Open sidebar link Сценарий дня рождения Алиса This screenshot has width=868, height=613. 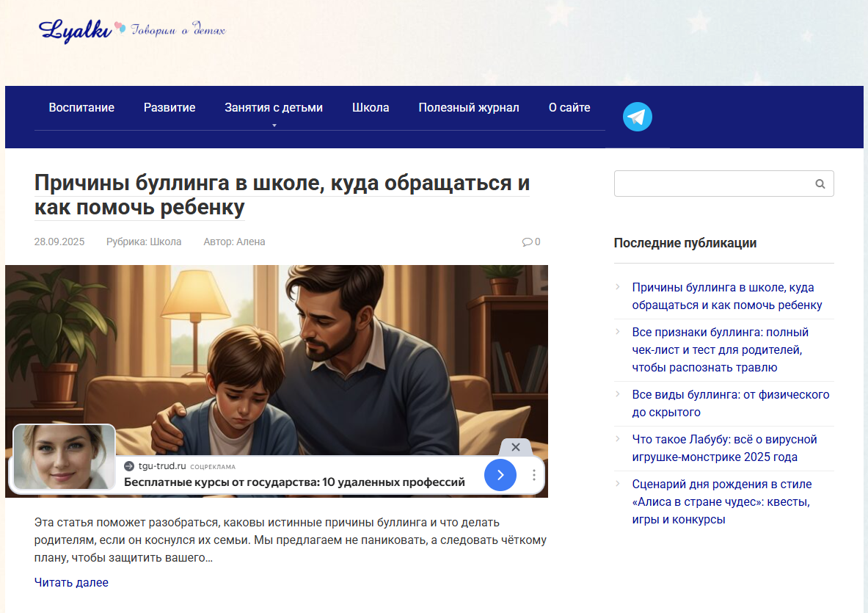[722, 501]
